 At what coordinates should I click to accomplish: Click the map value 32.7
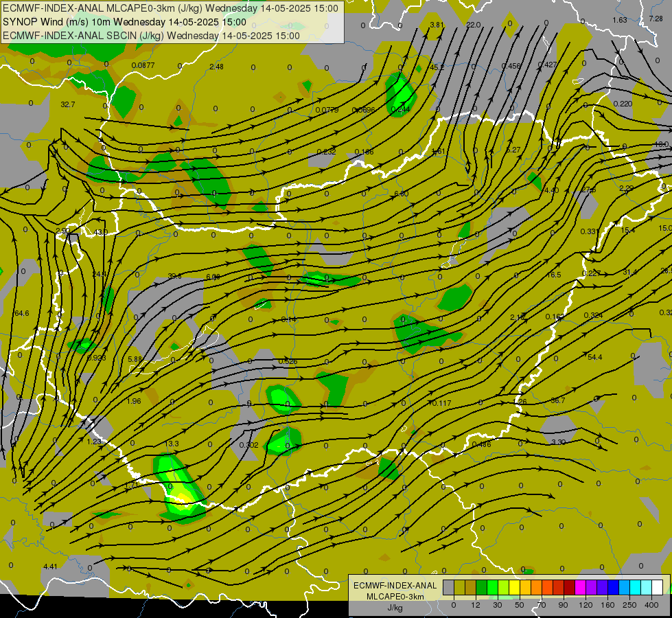click(68, 104)
